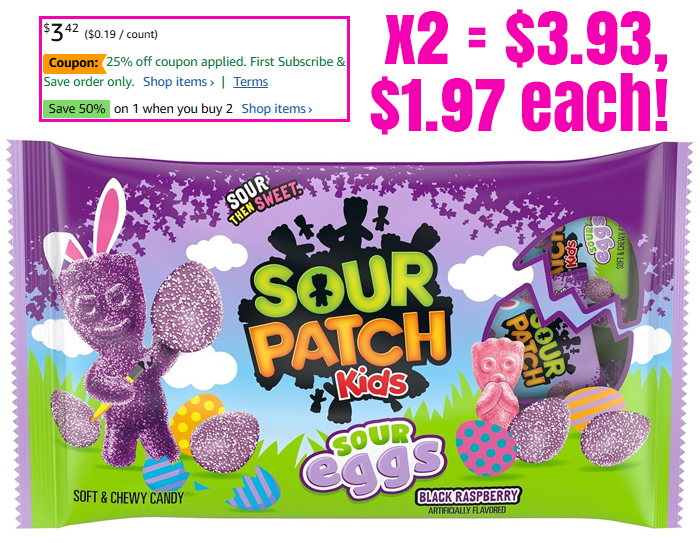Click the Black Raspberry flavor label
Screen dimensions: 700x551
coord(468,496)
